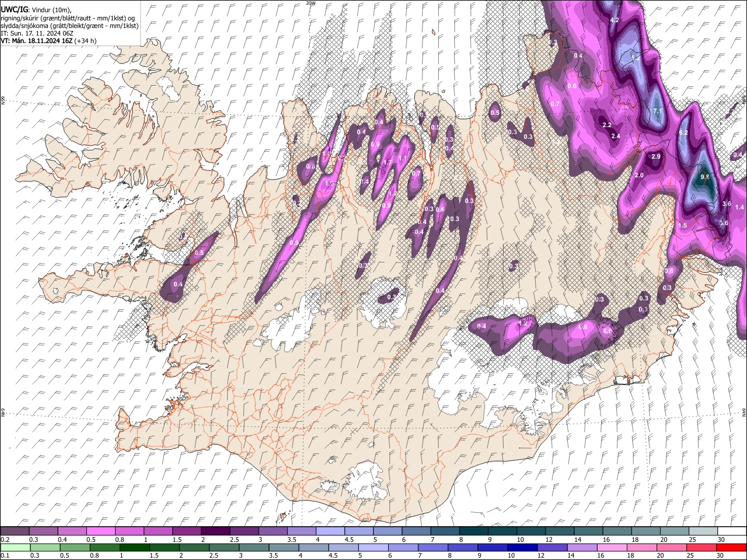Click the 1.5 precipitation value on the map

coord(682,225)
